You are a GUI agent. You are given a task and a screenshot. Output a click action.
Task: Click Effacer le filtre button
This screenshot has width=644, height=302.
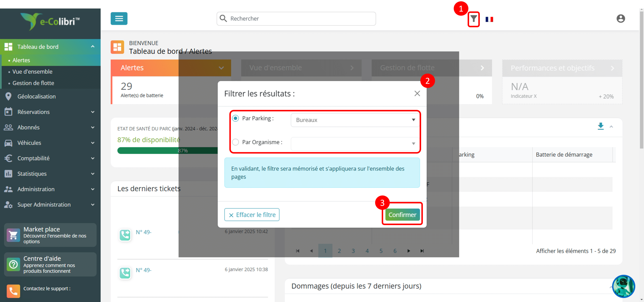(252, 215)
